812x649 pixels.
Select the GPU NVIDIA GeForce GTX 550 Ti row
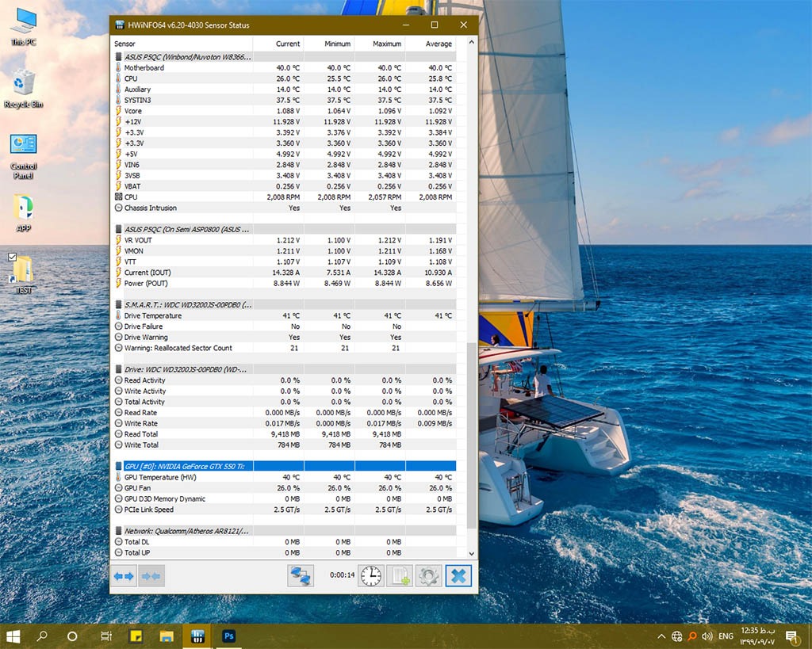(285, 467)
